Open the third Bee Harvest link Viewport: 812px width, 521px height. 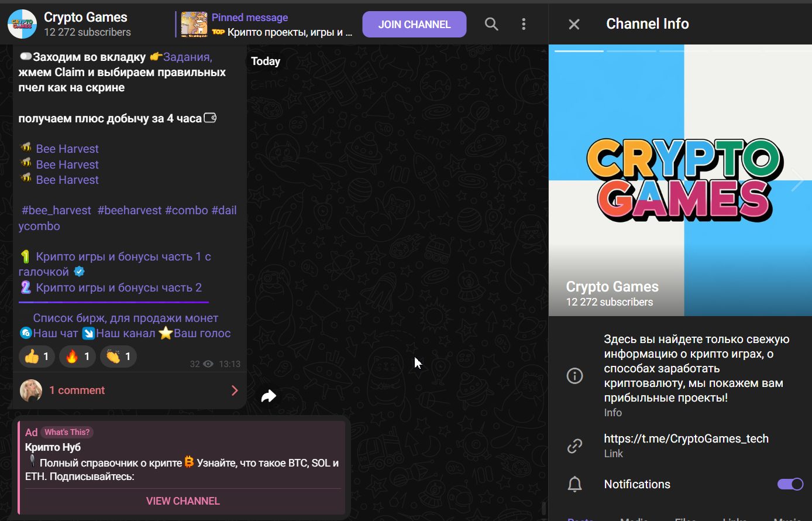pos(67,180)
